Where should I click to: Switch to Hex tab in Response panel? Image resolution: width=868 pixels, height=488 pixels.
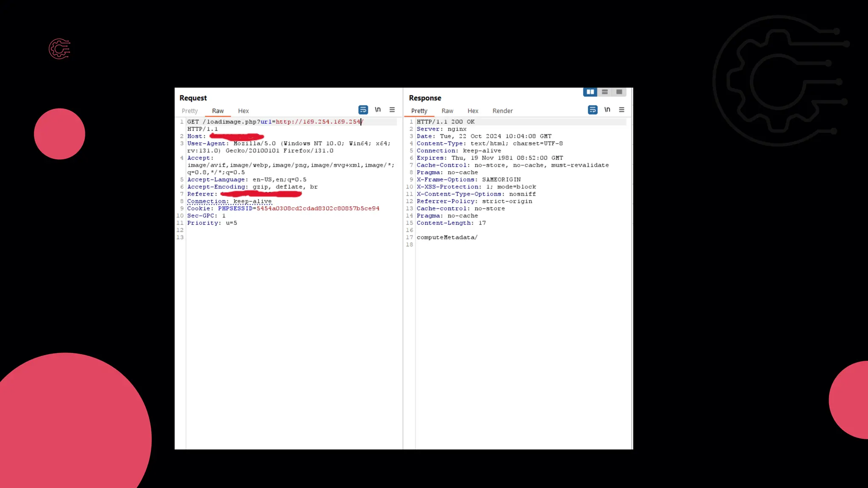point(473,111)
